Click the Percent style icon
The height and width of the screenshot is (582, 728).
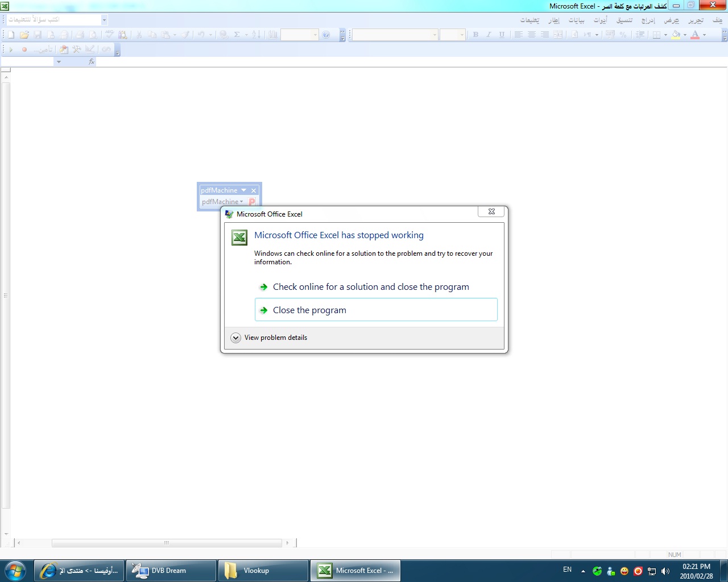[623, 35]
